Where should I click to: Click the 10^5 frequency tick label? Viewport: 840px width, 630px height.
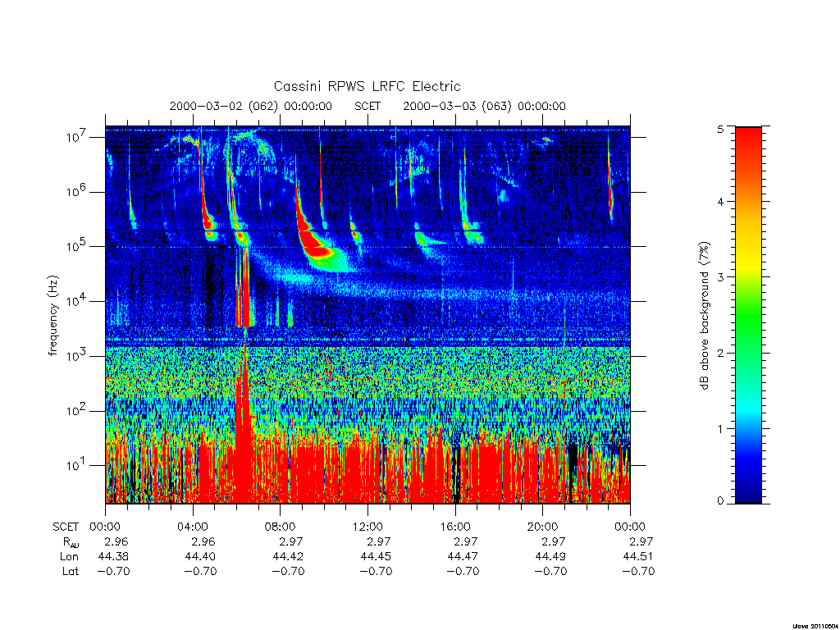click(77, 246)
